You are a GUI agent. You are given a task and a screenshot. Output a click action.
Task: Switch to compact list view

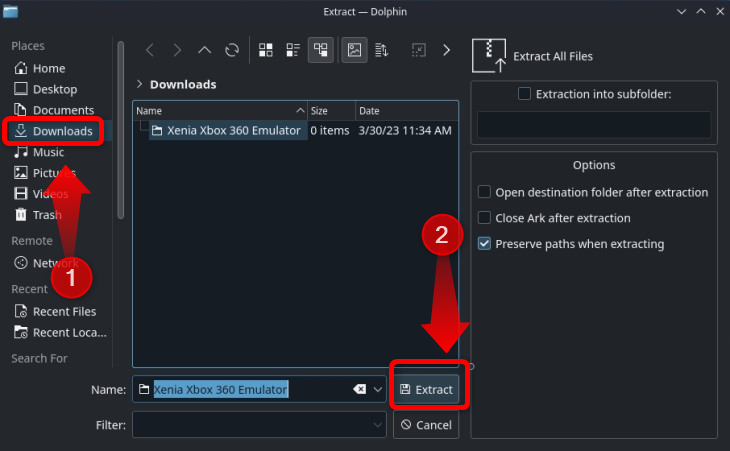tap(293, 50)
